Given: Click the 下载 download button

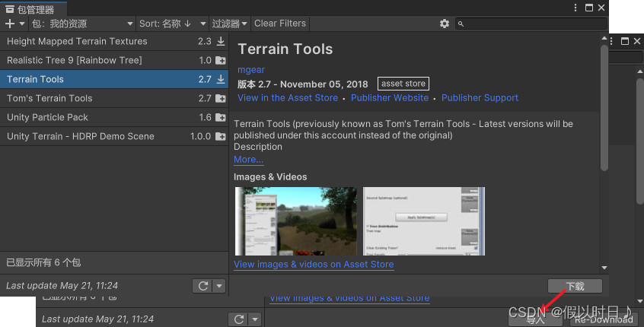Looking at the screenshot, I should [x=575, y=286].
